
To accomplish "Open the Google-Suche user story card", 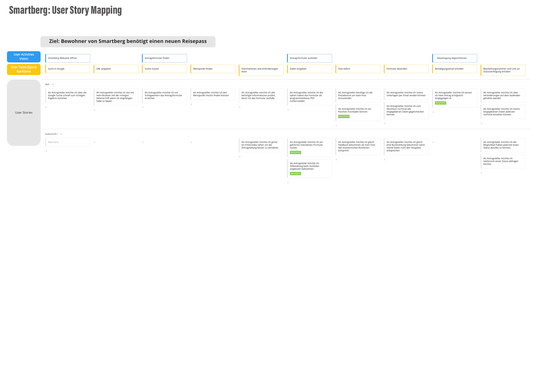I will coord(68,96).
